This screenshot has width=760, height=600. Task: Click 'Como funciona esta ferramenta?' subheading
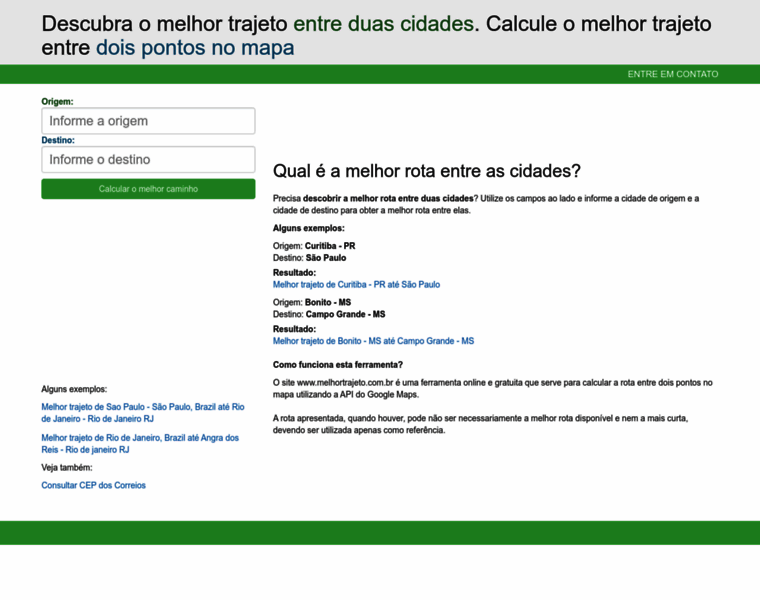(338, 364)
